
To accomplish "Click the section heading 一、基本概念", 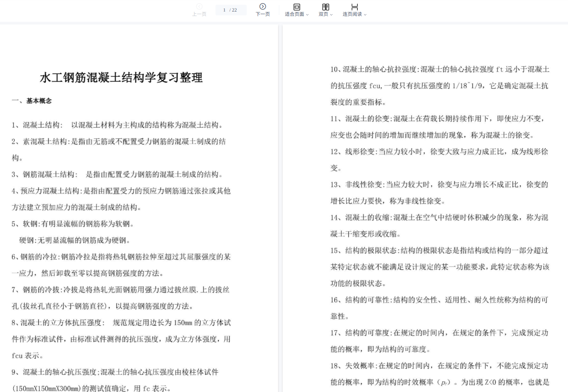I will click(x=32, y=101).
